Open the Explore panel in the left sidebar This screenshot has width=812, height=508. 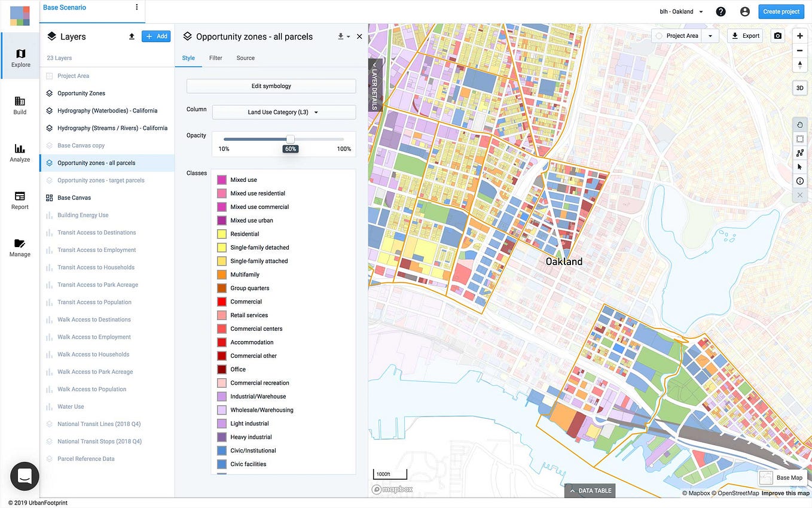click(20, 57)
